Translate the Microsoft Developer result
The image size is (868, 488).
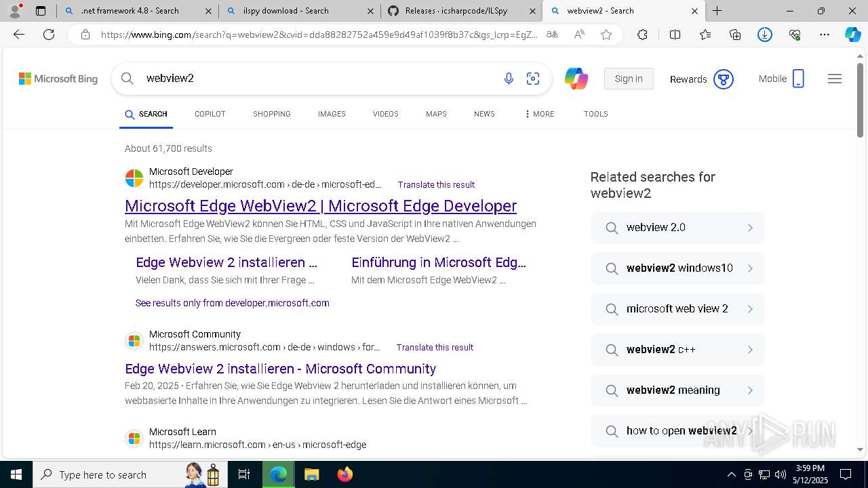pos(436,184)
